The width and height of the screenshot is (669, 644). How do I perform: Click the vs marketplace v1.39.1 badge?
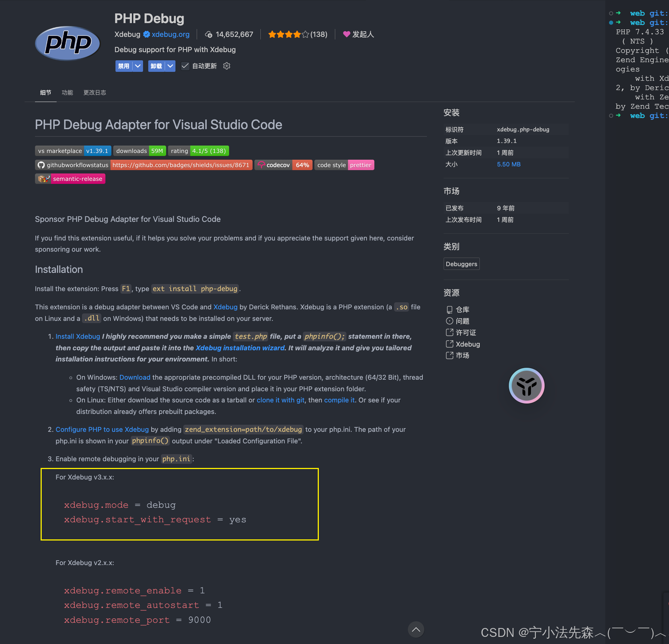pos(73,151)
